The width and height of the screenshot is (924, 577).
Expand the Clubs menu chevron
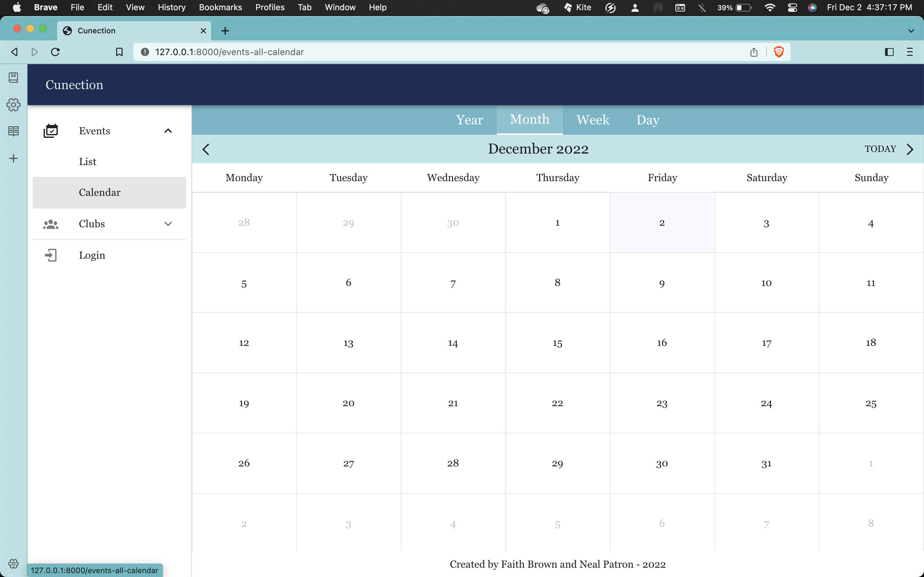pos(168,224)
